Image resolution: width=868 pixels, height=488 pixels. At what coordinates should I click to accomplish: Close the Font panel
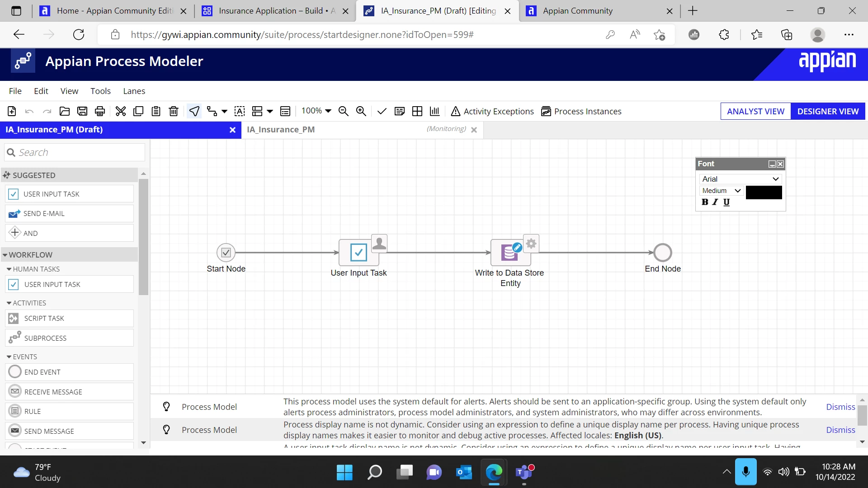[780, 164]
